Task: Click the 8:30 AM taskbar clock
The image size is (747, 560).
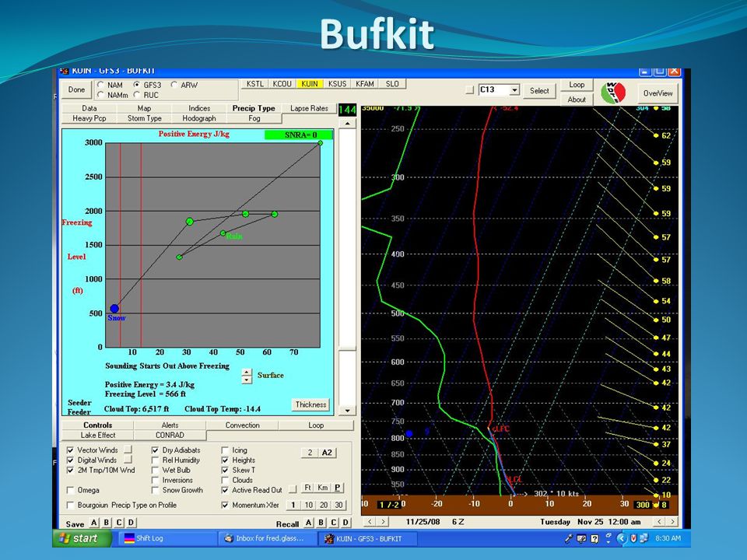Action: [x=668, y=538]
